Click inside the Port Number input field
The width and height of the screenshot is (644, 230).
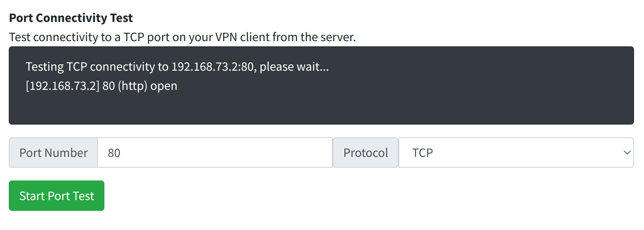pyautogui.click(x=215, y=153)
